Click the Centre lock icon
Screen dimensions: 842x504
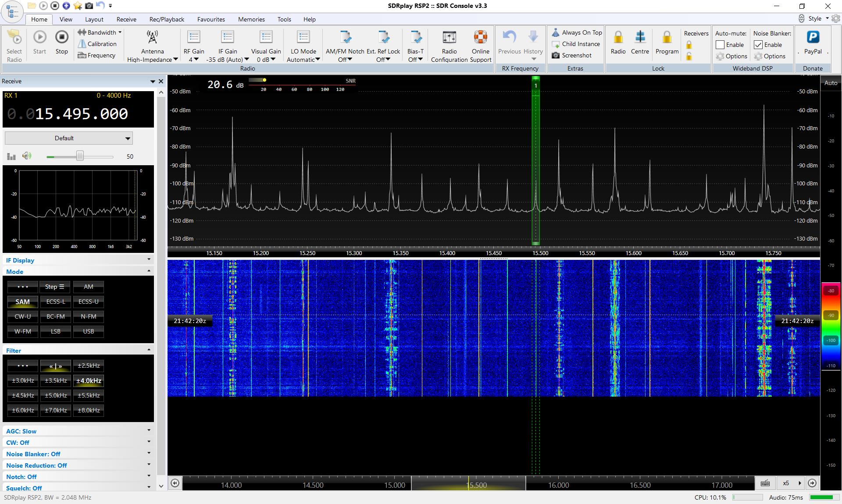(x=640, y=38)
